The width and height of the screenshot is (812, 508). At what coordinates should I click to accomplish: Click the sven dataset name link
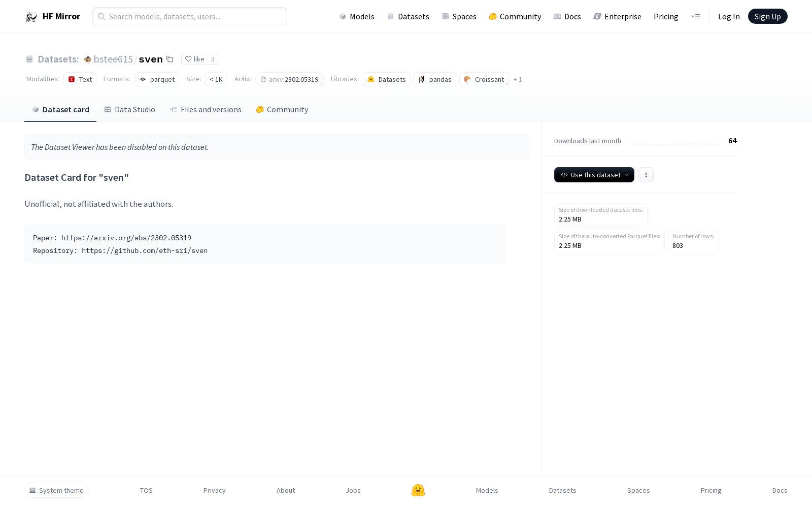[x=151, y=59]
